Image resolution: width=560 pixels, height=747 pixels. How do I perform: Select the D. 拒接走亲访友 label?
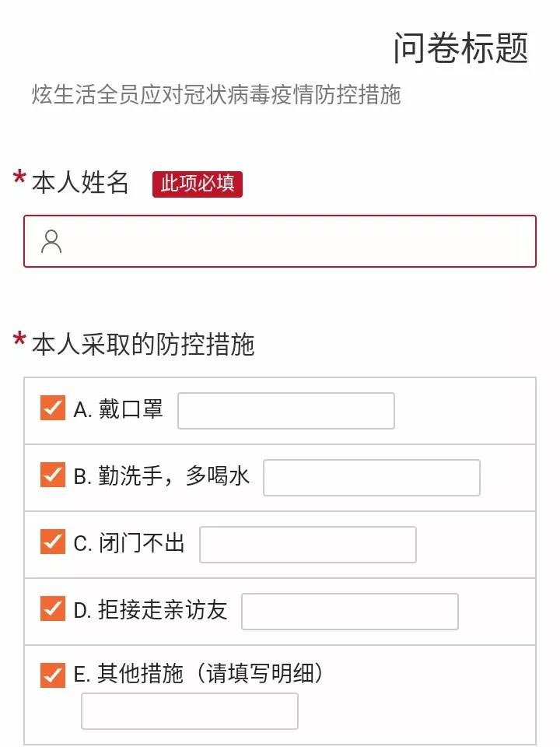(150, 610)
